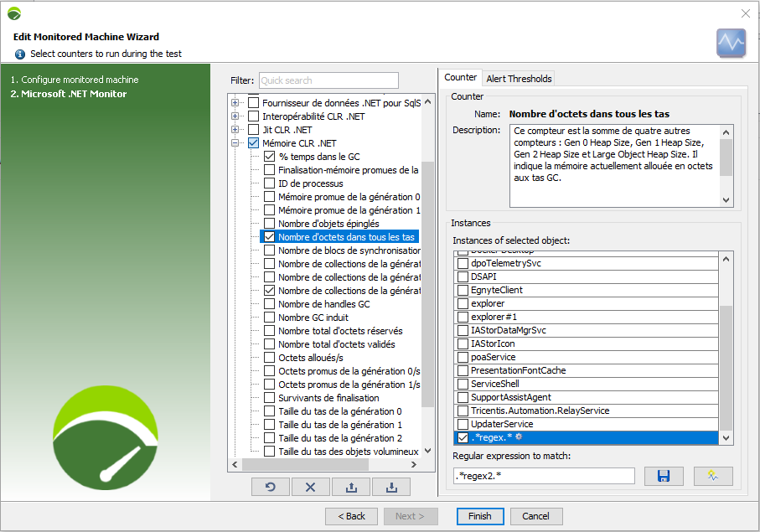Click the upload/export counters icon button
This screenshot has width=760, height=532.
[x=351, y=487]
